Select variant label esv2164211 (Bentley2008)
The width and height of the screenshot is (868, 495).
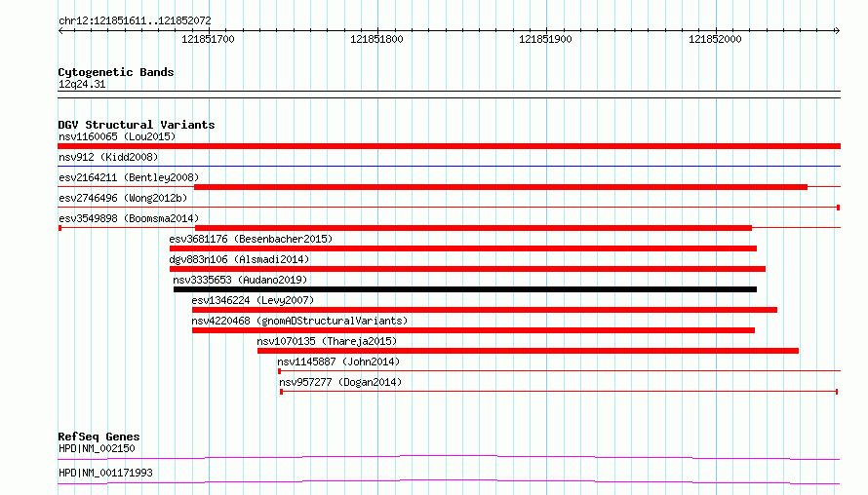click(x=129, y=177)
